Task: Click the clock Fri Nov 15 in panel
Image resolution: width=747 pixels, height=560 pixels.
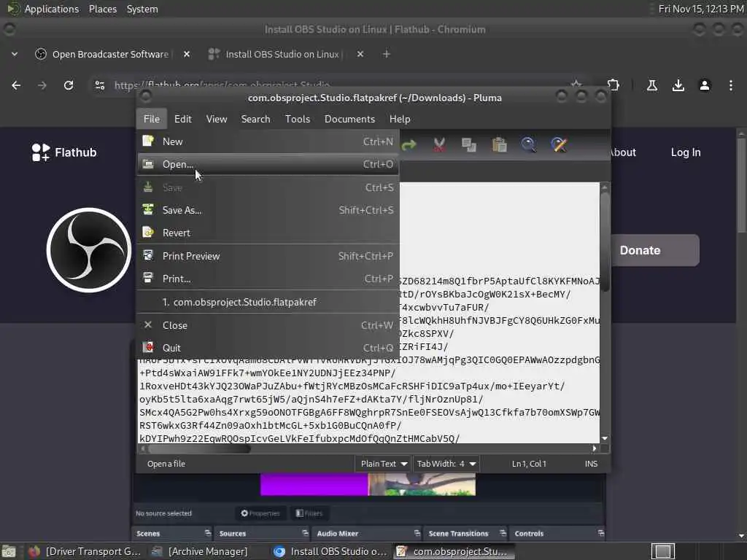Action: 701,9
